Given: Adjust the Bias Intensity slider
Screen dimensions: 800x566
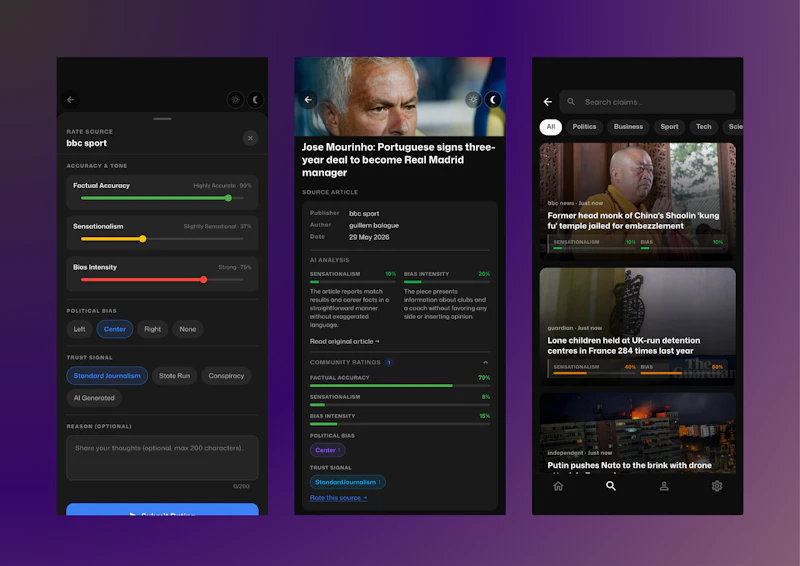Looking at the screenshot, I should (x=204, y=280).
